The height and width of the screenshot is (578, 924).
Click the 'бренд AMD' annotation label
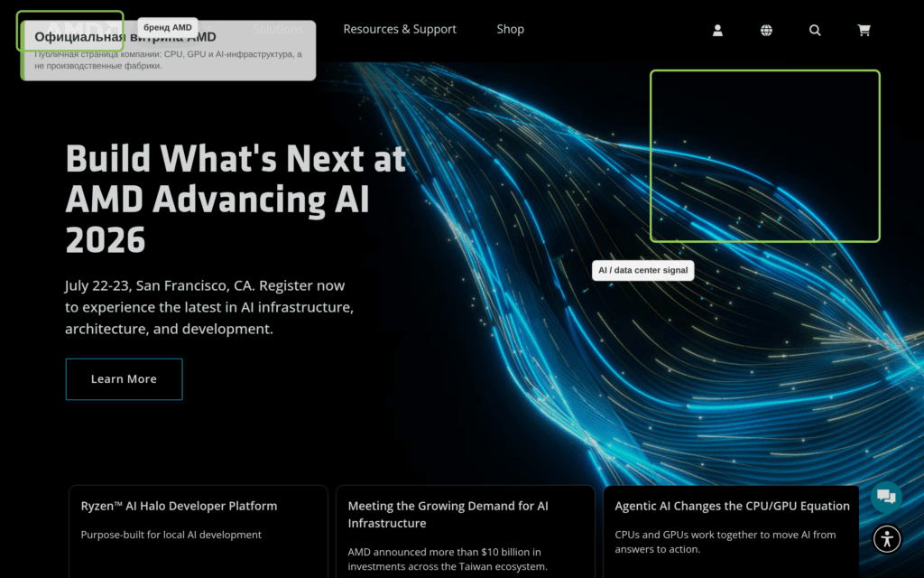(168, 27)
